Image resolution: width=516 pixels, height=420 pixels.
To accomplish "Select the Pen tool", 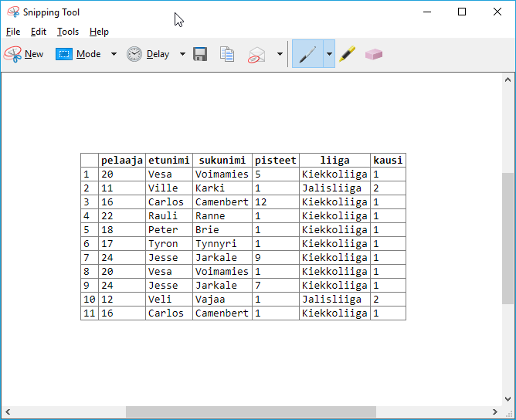I will point(307,54).
